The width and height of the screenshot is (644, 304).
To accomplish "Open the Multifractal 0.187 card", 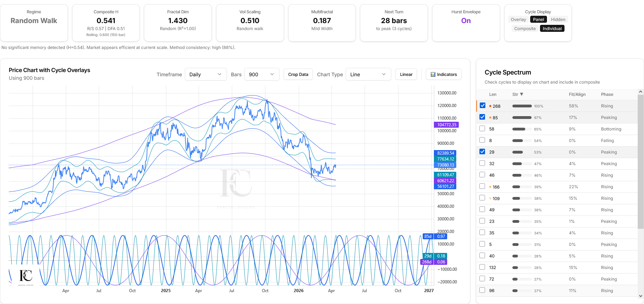I will coord(322,23).
